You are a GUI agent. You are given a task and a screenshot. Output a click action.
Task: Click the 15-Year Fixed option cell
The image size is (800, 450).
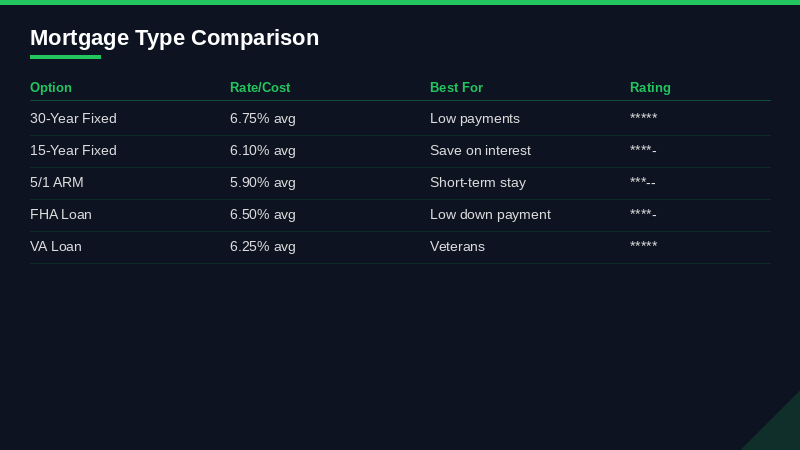pos(73,151)
